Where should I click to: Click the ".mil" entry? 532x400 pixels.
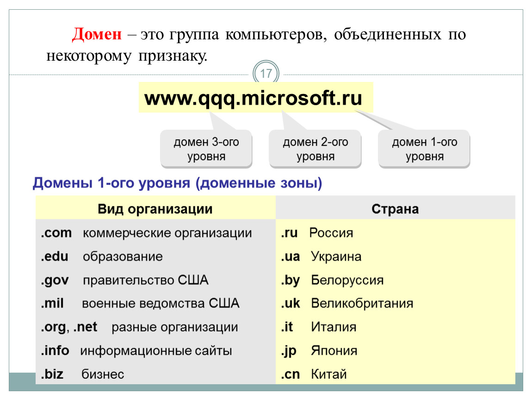pos(52,303)
